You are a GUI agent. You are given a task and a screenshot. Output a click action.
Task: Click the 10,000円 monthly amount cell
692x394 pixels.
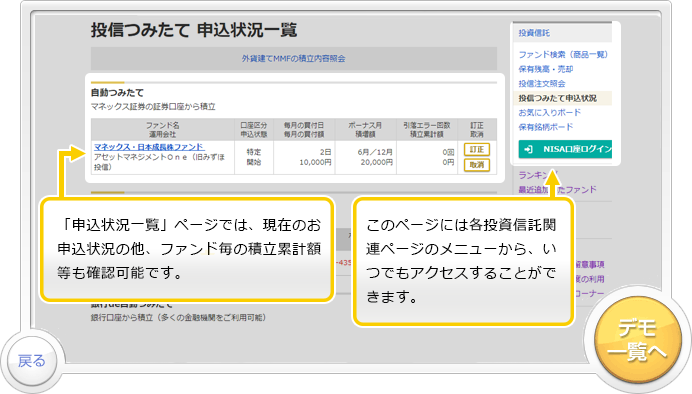(x=315, y=162)
